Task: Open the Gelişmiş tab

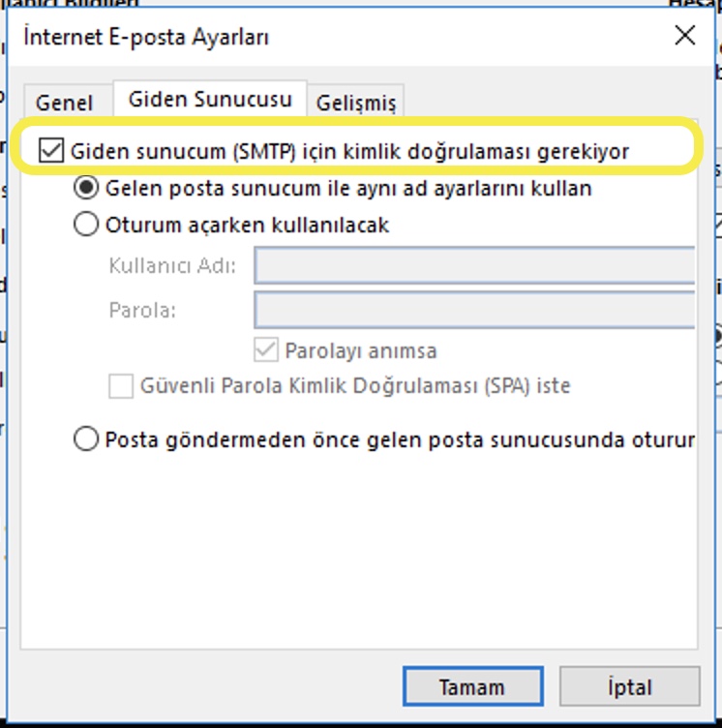Action: tap(357, 102)
